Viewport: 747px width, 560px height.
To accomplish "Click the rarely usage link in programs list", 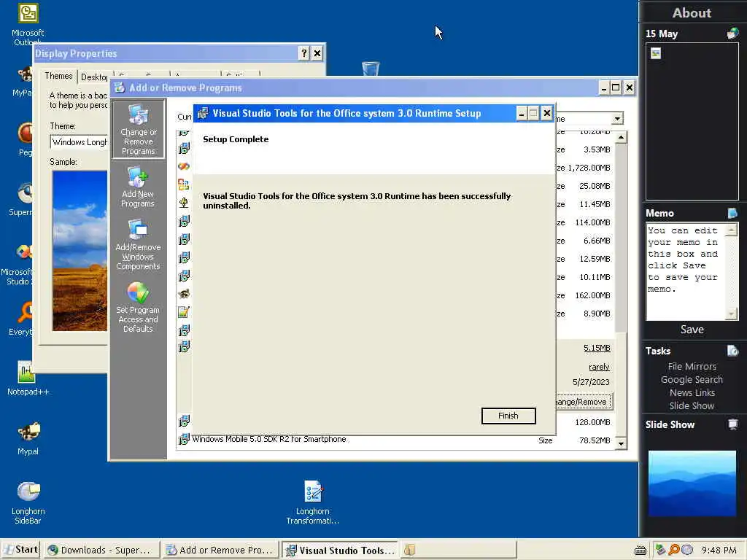I will [599, 367].
